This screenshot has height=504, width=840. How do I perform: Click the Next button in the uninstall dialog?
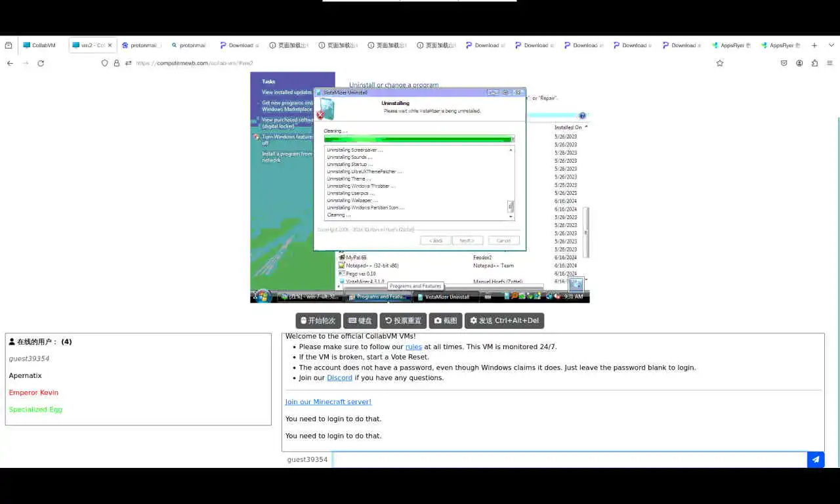click(x=467, y=241)
